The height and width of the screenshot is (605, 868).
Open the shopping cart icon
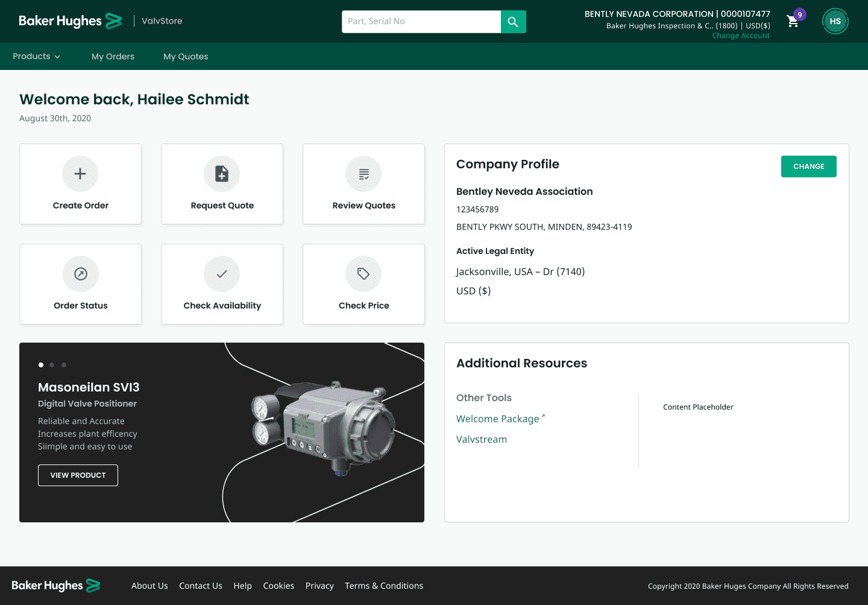[793, 22]
